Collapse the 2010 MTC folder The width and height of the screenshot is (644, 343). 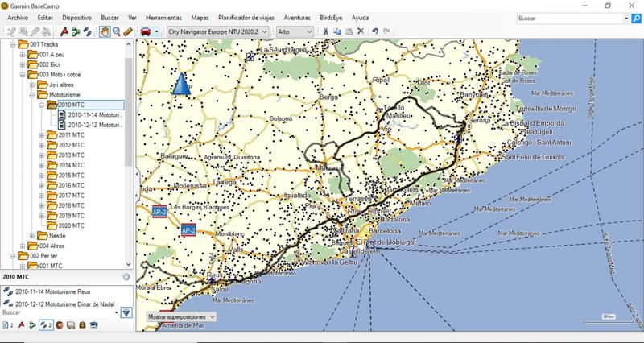(42, 105)
